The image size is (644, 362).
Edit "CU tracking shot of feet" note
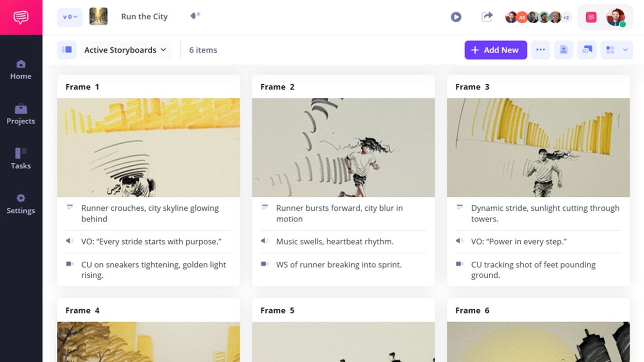(x=533, y=270)
